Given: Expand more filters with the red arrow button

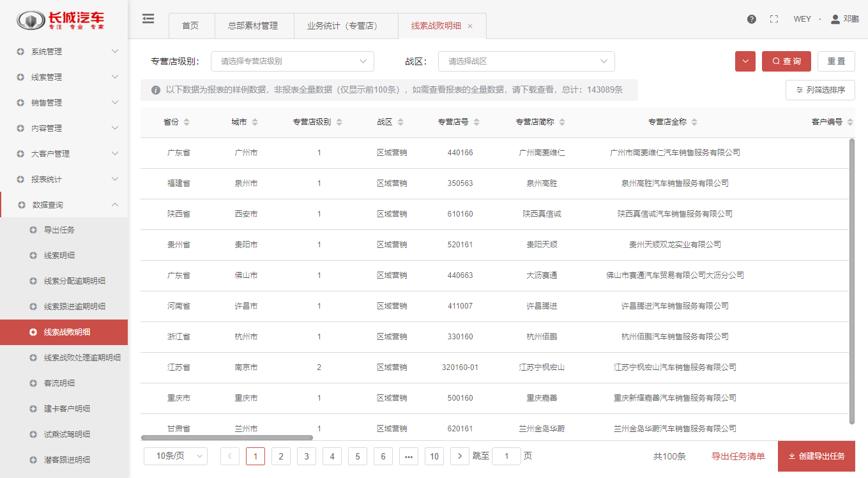Looking at the screenshot, I should tap(745, 61).
